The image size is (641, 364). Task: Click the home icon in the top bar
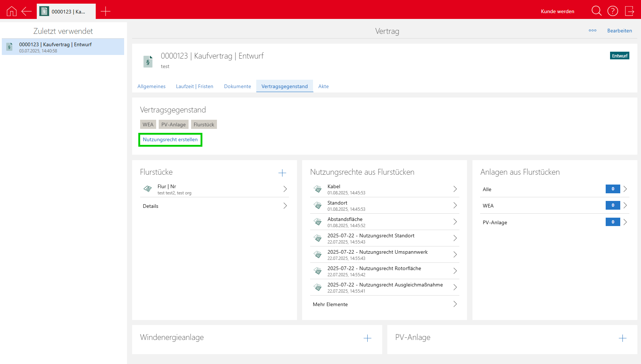pyautogui.click(x=12, y=11)
